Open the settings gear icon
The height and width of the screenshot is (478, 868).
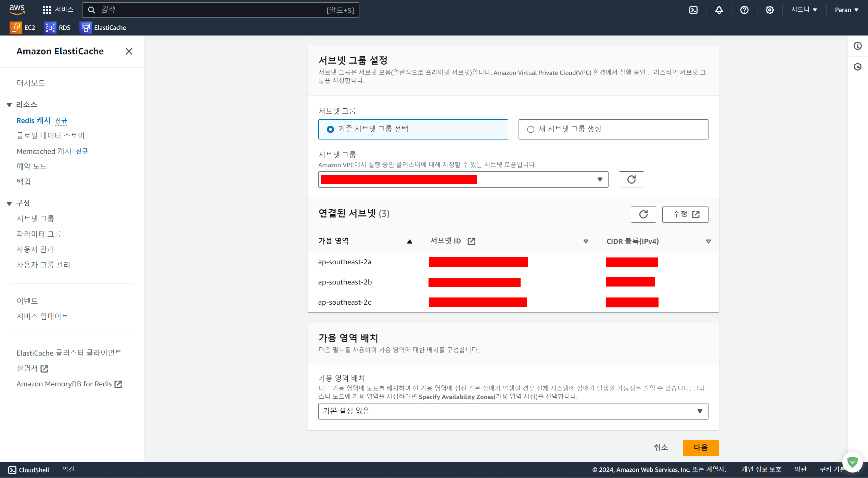click(x=769, y=10)
